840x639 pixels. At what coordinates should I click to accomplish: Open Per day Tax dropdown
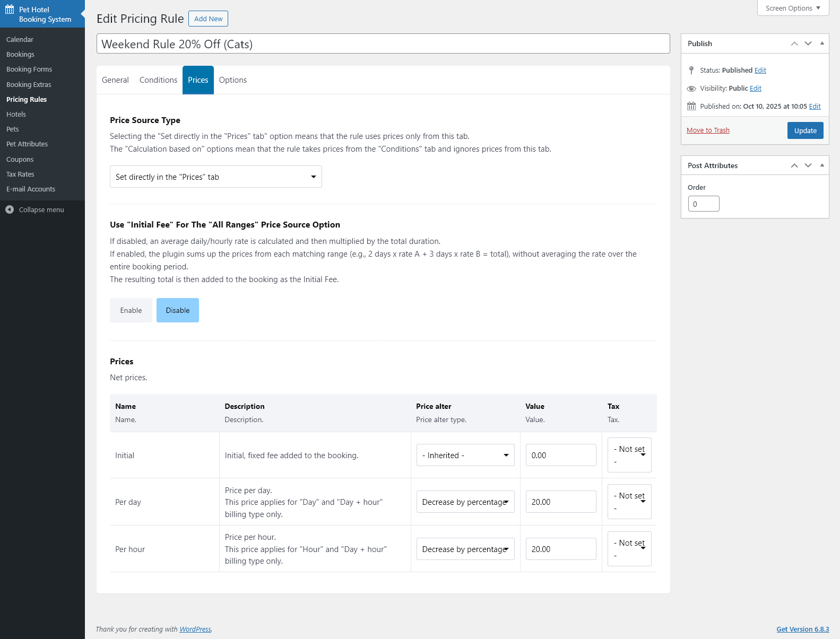[629, 502]
